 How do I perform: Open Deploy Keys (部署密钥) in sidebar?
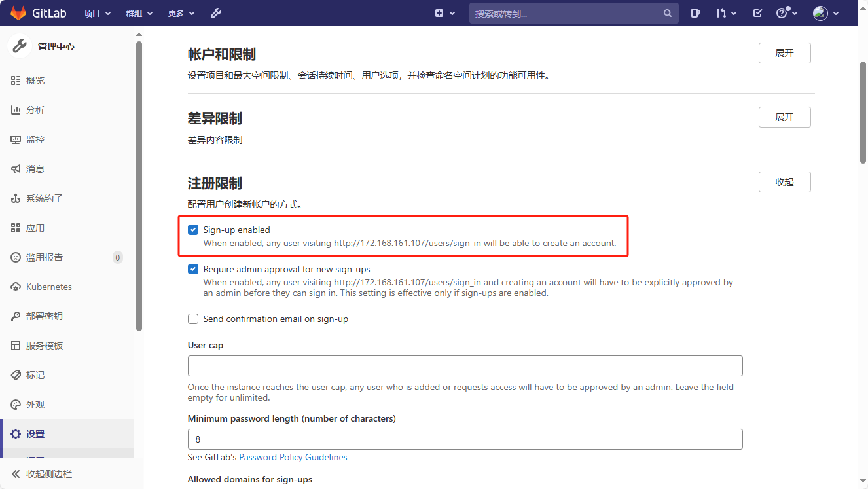[x=44, y=316]
